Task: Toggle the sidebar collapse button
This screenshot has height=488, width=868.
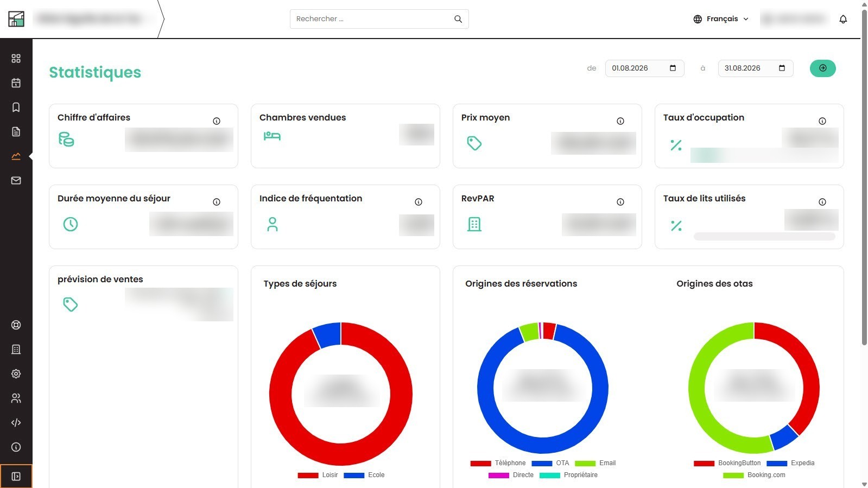Action: [16, 477]
